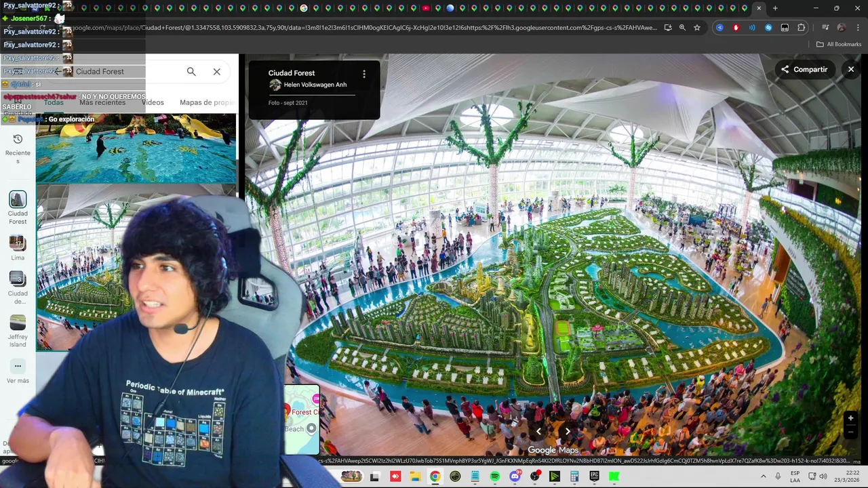868x488 pixels.
Task: Clear the Ciudad Forest search text
Action: [x=217, y=71]
